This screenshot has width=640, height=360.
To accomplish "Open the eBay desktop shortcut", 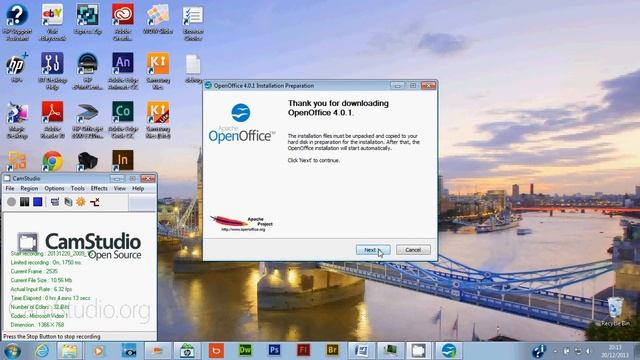I will pos(52,21).
